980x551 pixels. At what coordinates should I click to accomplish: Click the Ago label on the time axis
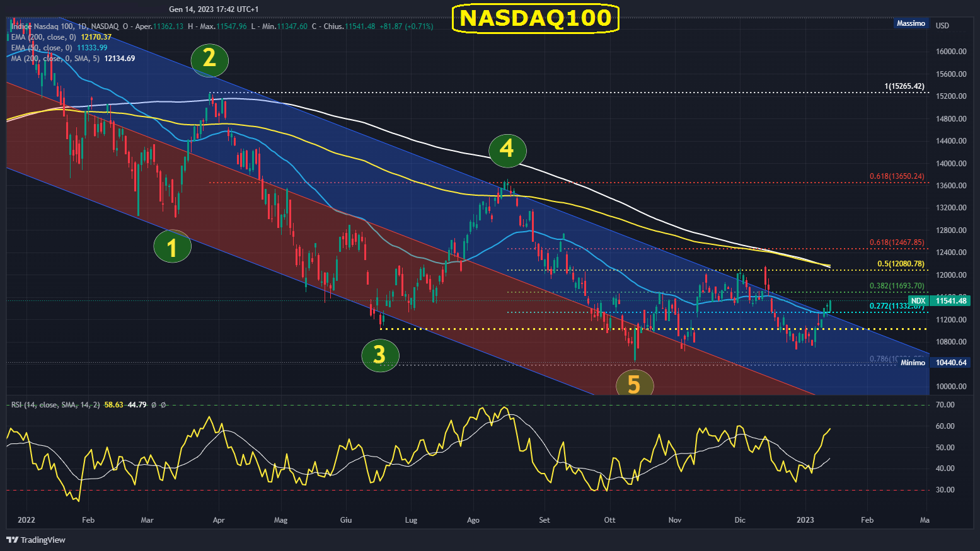point(473,520)
